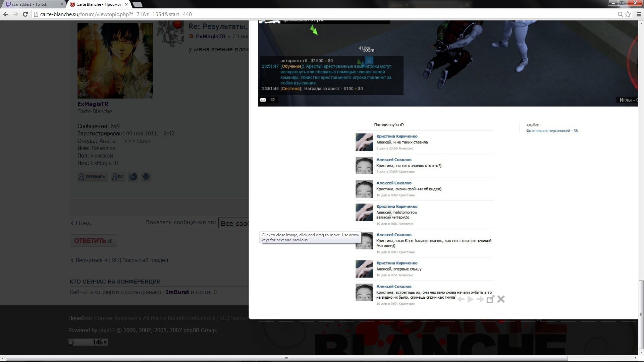Click the horizontal scrollbar left arrow
The height and width of the screenshot is (362, 644).
pyautogui.click(x=3, y=358)
